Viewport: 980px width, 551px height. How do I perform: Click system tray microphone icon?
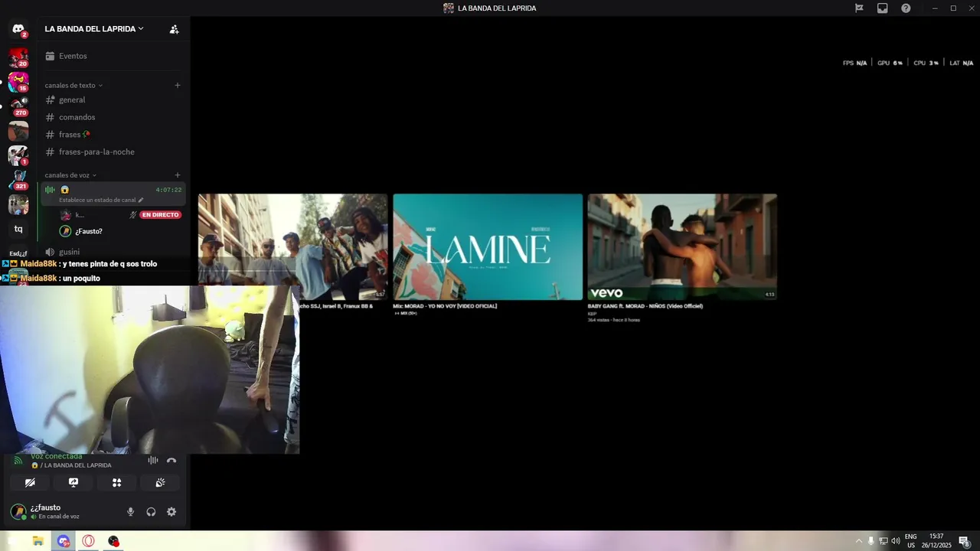coord(871,541)
